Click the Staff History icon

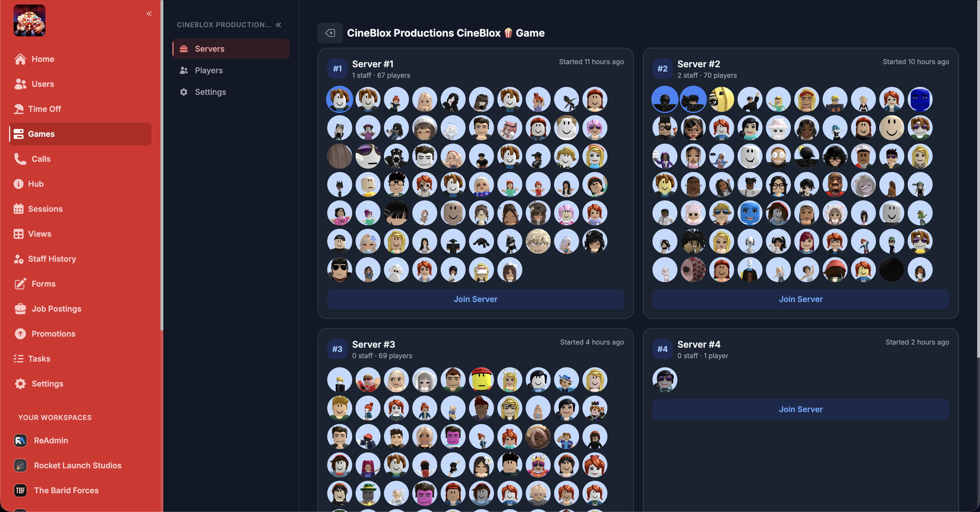pyautogui.click(x=18, y=259)
